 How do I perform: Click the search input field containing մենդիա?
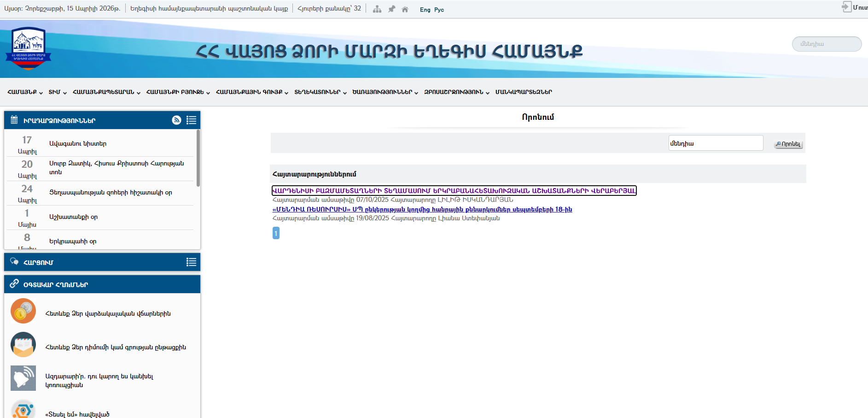point(715,143)
